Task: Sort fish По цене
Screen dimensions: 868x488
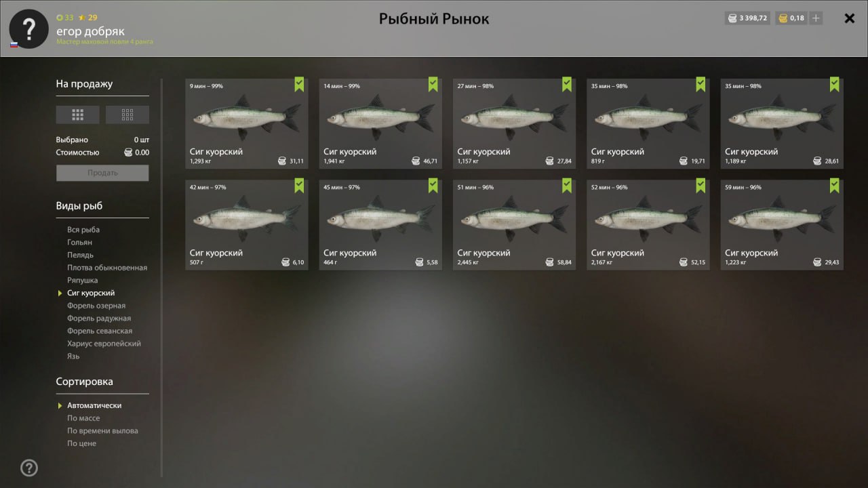Action: click(x=81, y=443)
